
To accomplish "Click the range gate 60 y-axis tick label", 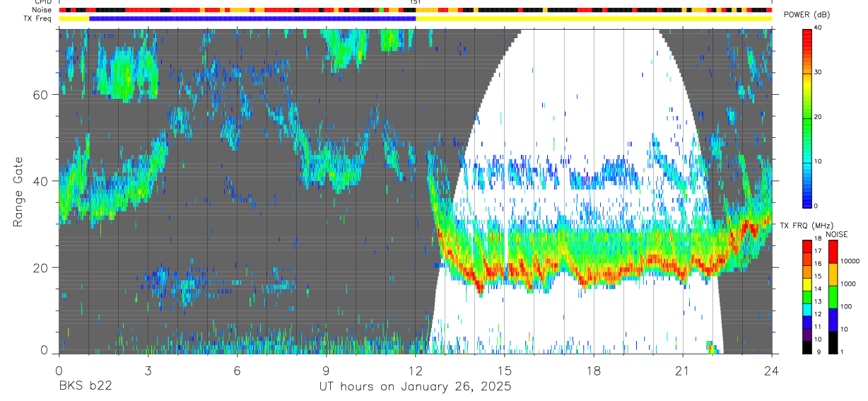I will tap(42, 94).
